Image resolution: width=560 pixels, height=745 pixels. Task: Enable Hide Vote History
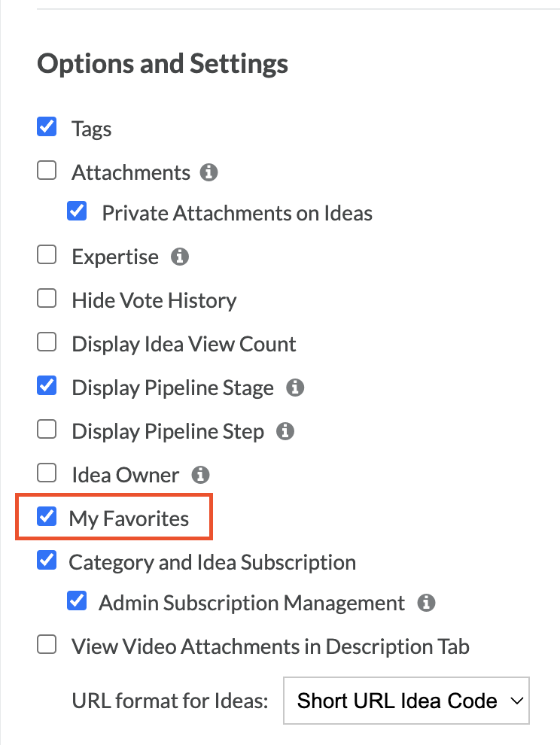47,299
